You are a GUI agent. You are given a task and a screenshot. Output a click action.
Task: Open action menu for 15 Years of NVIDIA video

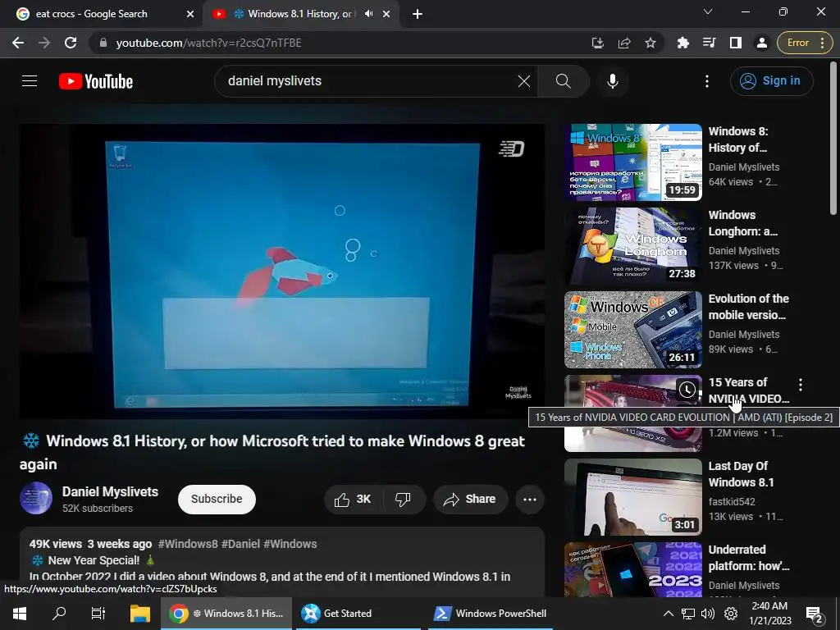pyautogui.click(x=801, y=384)
